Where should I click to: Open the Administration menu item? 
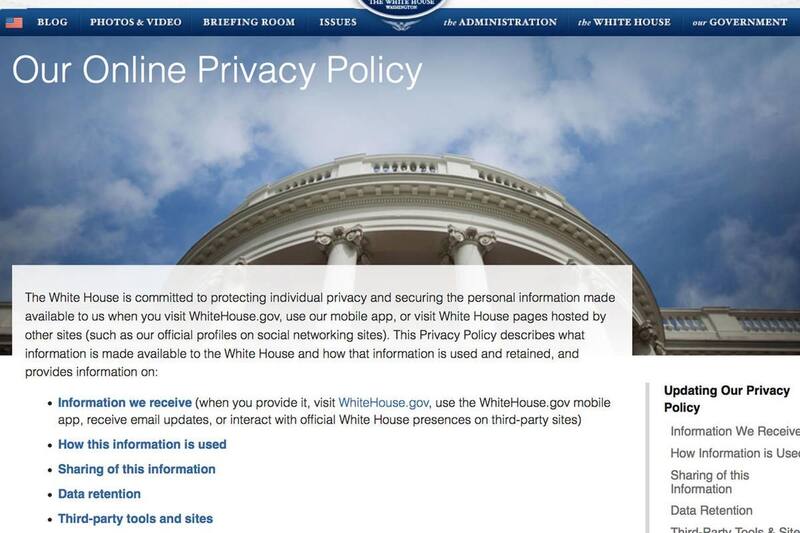(x=499, y=22)
